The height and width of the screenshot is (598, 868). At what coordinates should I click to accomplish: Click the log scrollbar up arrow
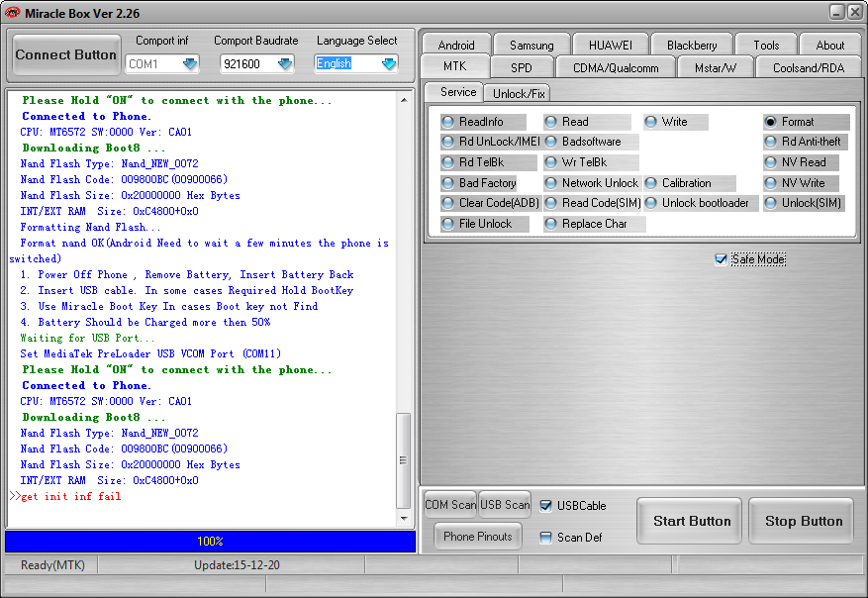[x=404, y=100]
